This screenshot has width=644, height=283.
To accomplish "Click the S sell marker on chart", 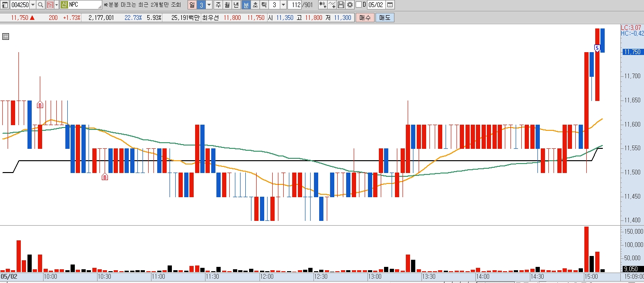I will point(598,48).
